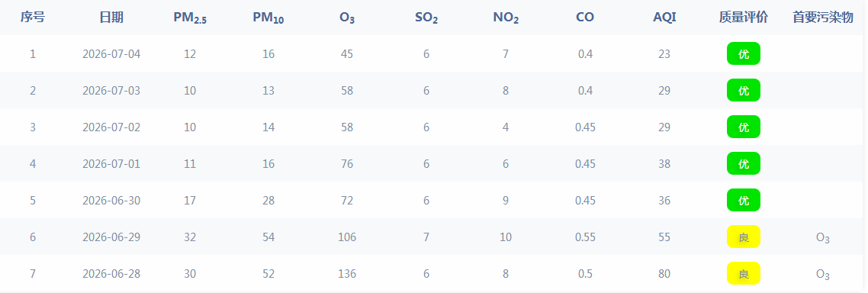Click green 优 badge for 2026-07-01

744,163
